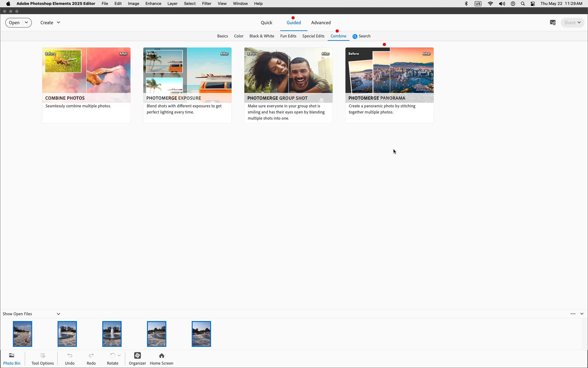Switch to the Advanced mode tab
588x368 pixels.
[321, 23]
